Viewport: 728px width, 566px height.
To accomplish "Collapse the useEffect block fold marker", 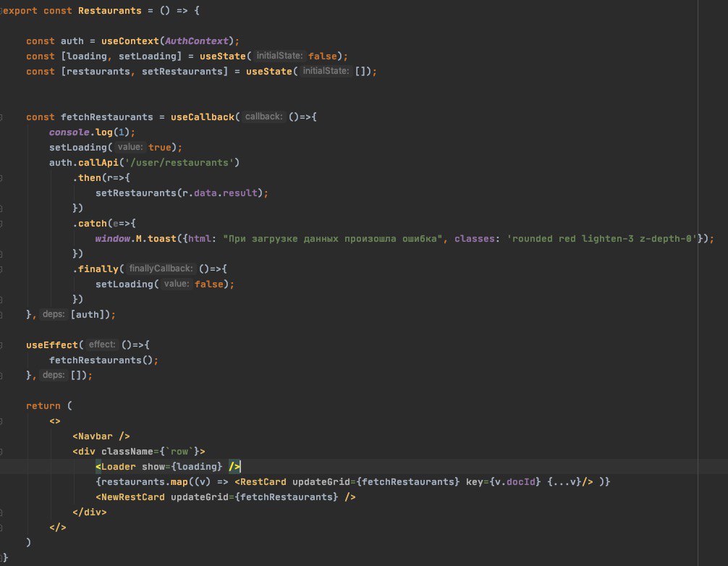I will tap(1, 345).
